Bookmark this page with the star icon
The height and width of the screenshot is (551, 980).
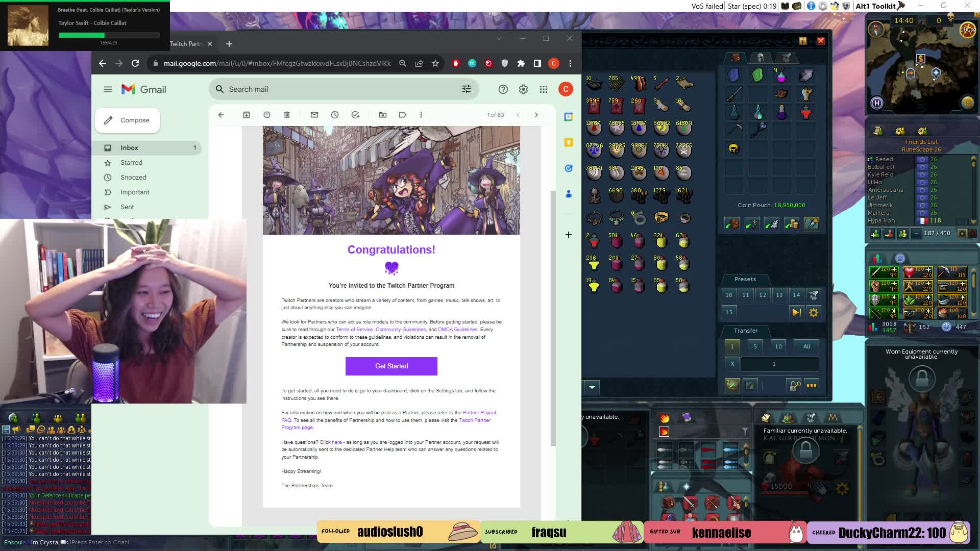pos(435,63)
